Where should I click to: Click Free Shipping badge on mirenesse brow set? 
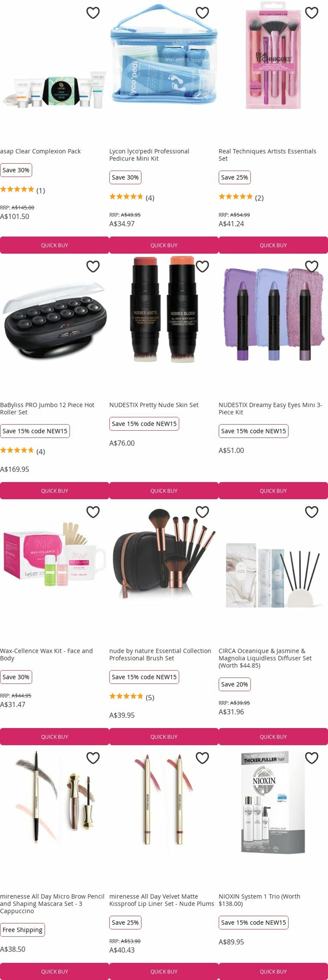point(23,930)
